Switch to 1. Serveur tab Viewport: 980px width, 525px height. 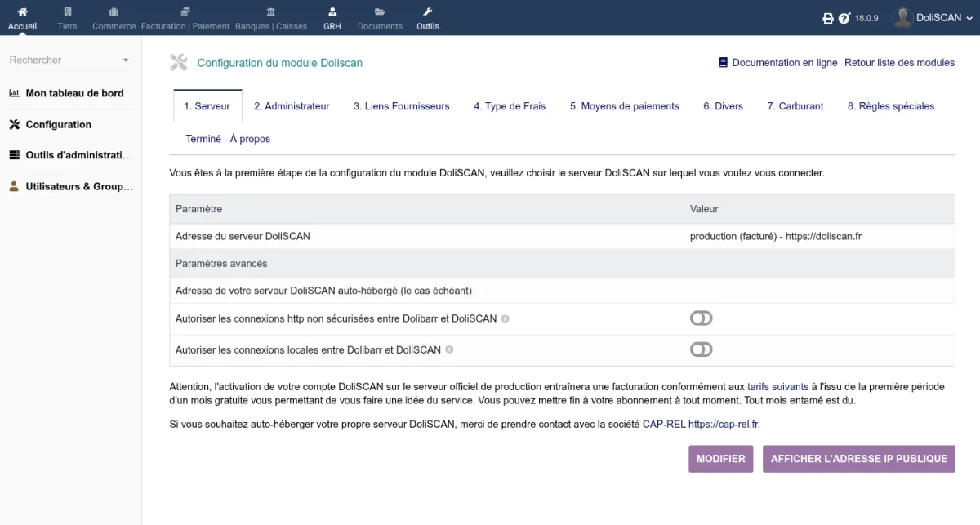[x=207, y=106]
